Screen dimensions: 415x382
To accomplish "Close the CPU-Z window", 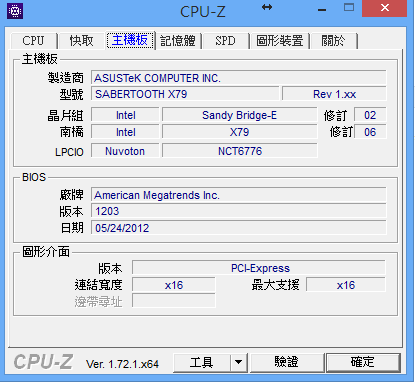I will click(x=385, y=8).
